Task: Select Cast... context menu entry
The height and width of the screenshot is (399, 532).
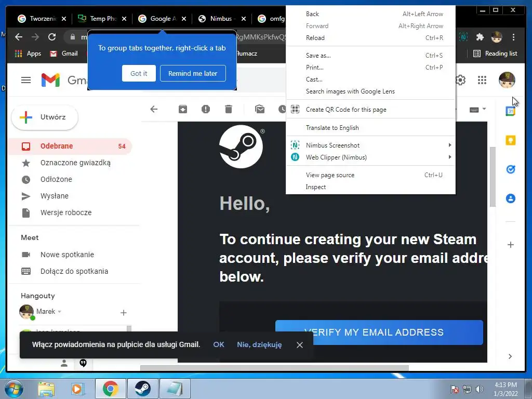Action: tap(370, 79)
